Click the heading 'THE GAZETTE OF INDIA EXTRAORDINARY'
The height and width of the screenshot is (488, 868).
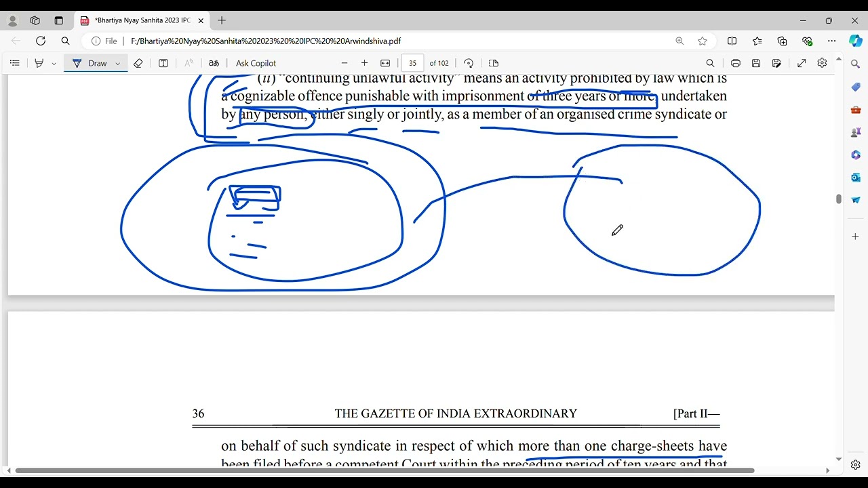[x=456, y=413]
